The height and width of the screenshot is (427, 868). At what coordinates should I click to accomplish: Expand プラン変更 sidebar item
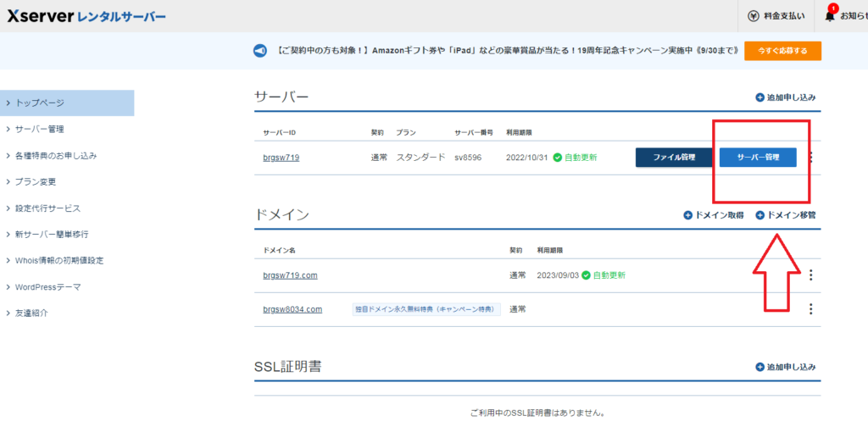point(39,181)
